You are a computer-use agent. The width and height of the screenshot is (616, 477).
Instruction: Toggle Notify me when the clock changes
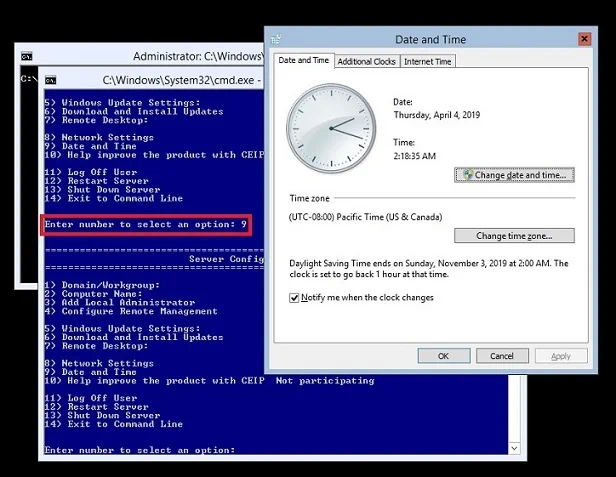(294, 298)
